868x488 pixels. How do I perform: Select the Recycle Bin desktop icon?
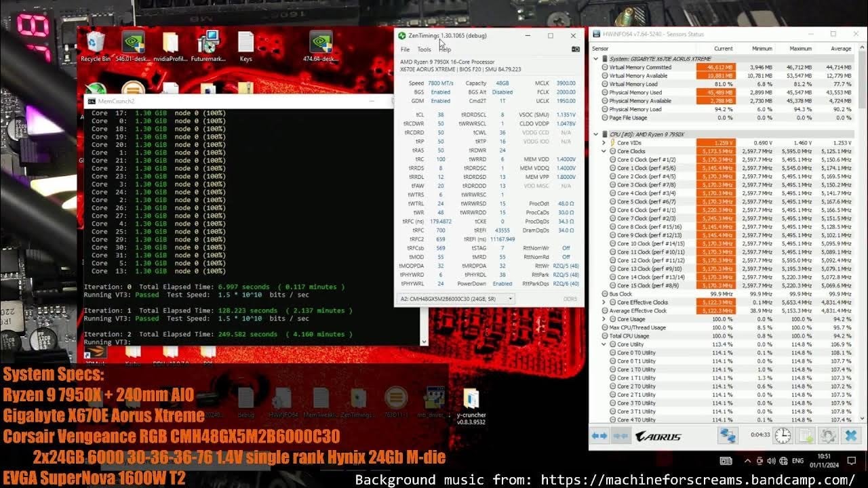click(96, 47)
